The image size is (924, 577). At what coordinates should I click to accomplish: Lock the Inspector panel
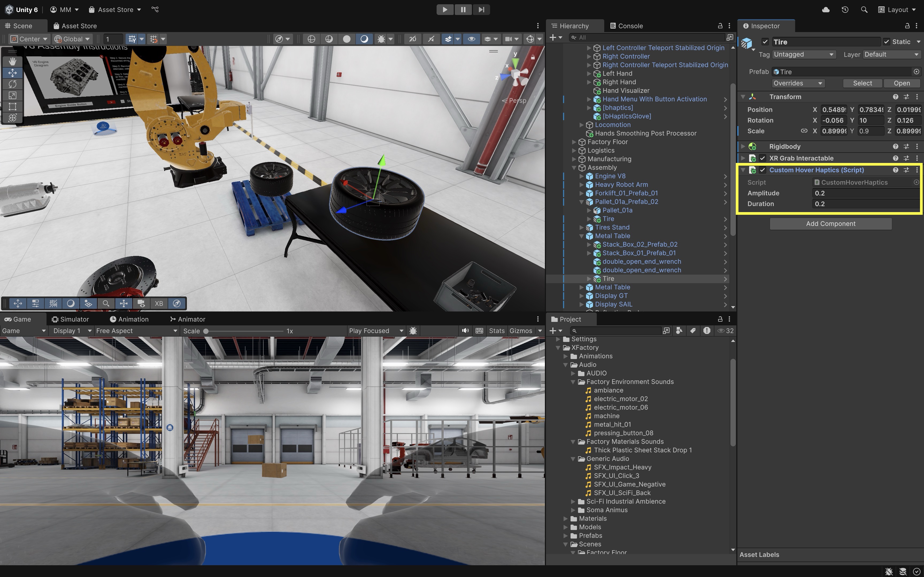907,26
